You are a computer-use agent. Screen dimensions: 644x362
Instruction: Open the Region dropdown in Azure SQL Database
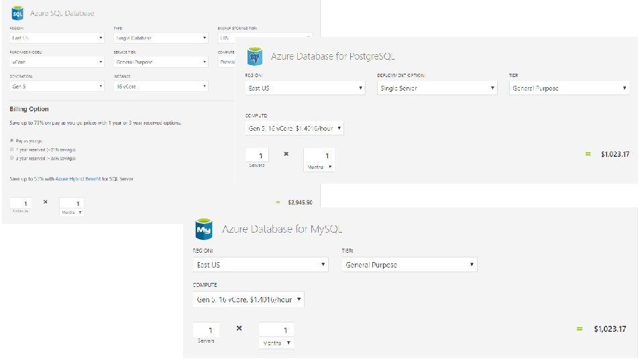point(57,38)
